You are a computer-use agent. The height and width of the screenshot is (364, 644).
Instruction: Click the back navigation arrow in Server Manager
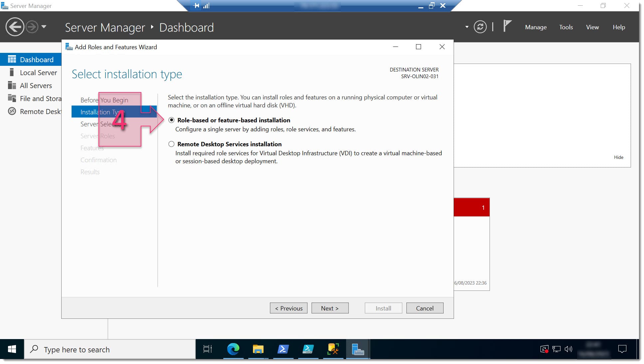tap(15, 27)
